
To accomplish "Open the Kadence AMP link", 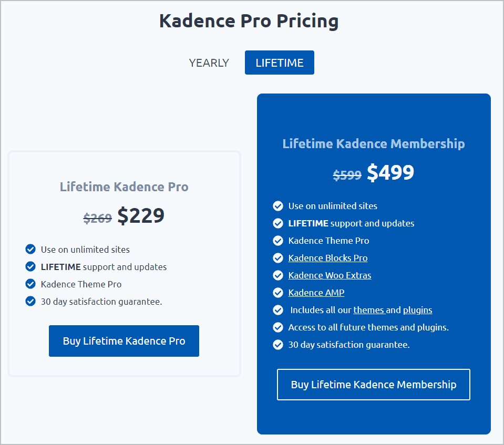I will pos(316,293).
